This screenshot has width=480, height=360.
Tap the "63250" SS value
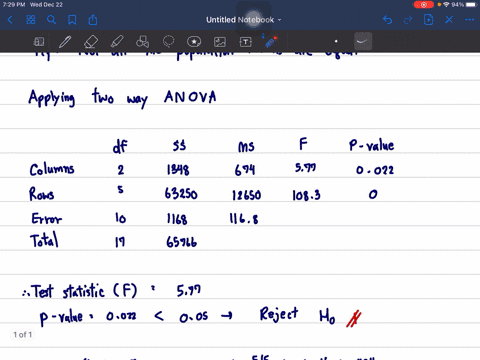pos(181,194)
